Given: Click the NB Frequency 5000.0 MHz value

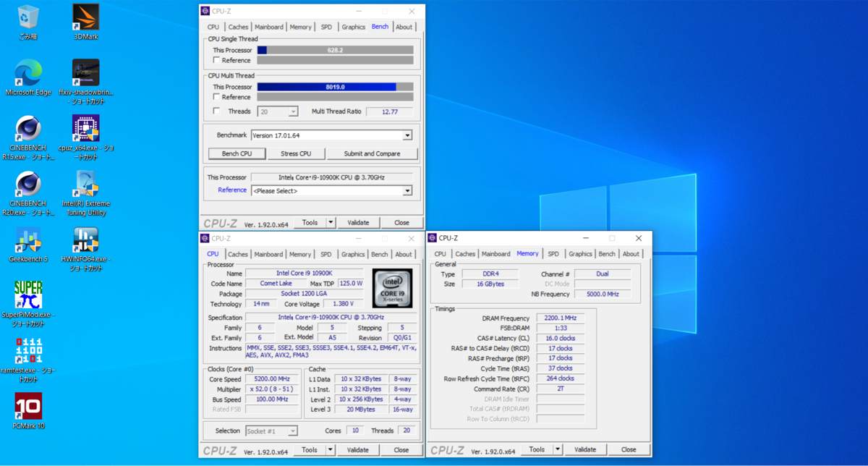Looking at the screenshot, I should click(603, 294).
